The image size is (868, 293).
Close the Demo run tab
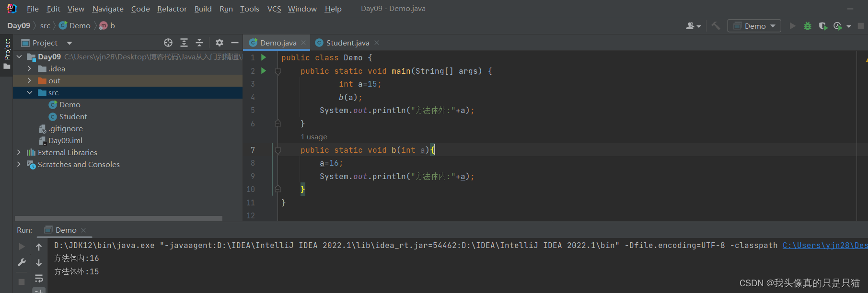83,230
